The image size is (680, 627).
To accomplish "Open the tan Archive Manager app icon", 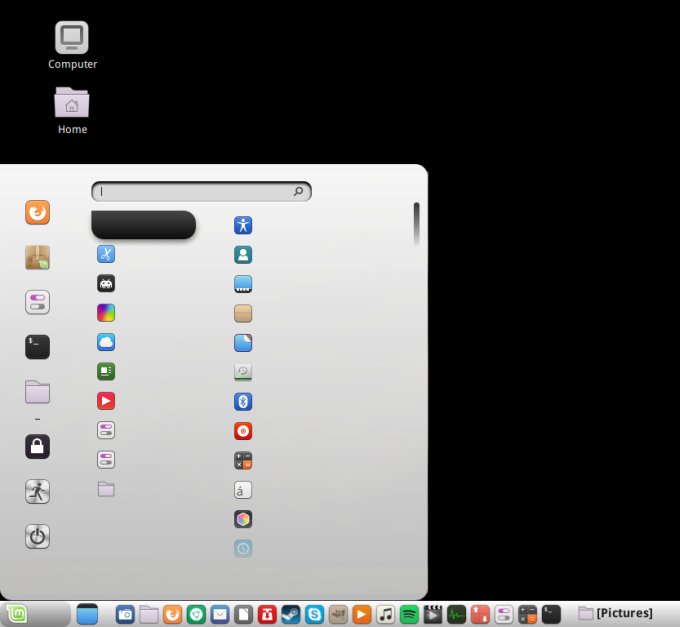I will click(x=243, y=314).
